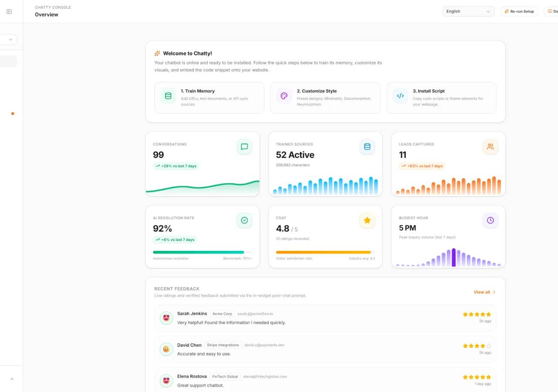Click the Conversations chat bubble icon
Image resolution: width=558 pixels, height=392 pixels.
click(x=245, y=147)
